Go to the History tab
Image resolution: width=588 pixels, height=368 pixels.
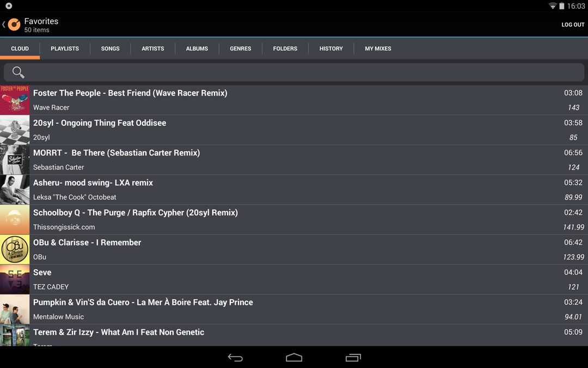(331, 49)
